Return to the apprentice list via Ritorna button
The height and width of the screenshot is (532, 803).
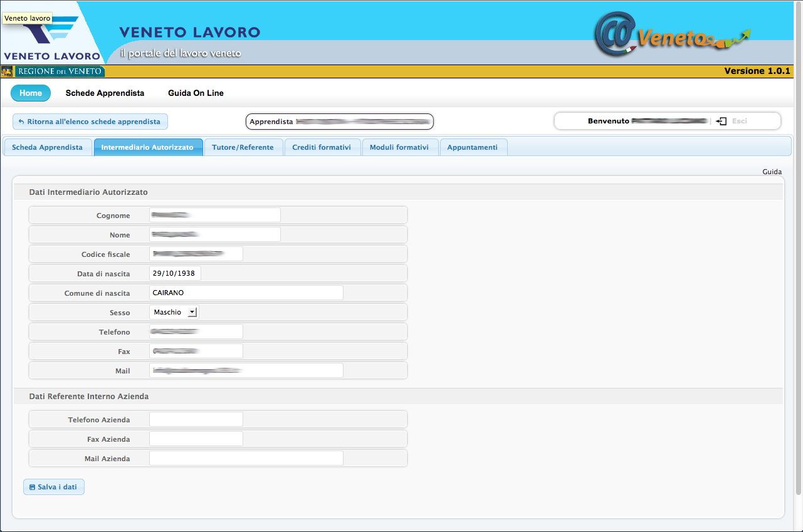coord(90,122)
